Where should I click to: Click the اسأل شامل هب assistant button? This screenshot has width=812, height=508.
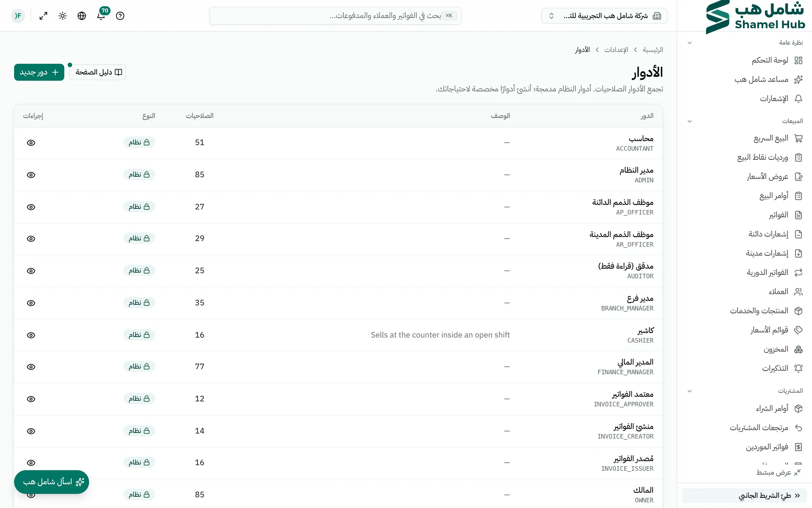pyautogui.click(x=51, y=482)
